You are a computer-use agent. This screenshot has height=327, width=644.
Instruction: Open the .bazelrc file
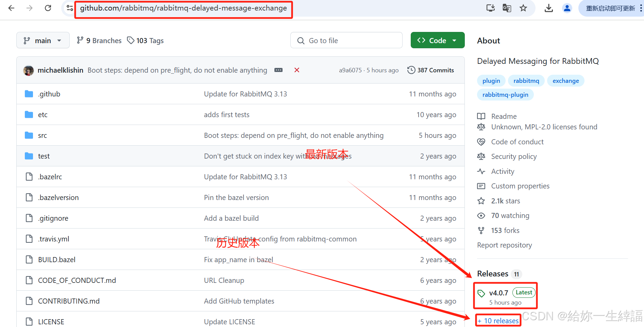pos(50,177)
